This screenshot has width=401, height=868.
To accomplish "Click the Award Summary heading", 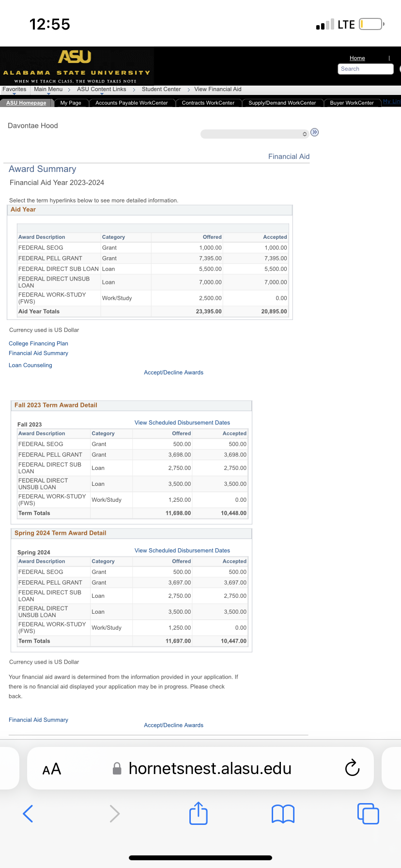I will (x=43, y=169).
